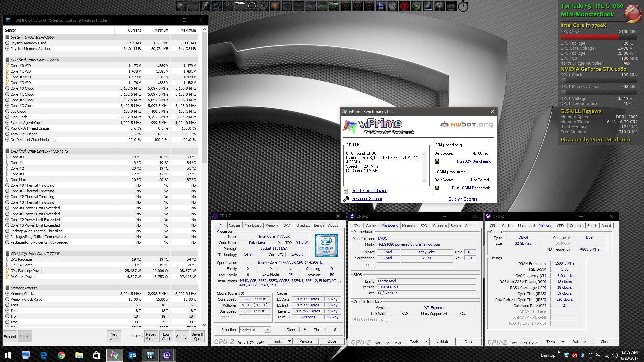Screen dimensions: 644x362
Task: Switch to Bench tab in first CPU-Z window
Action: 319,225
